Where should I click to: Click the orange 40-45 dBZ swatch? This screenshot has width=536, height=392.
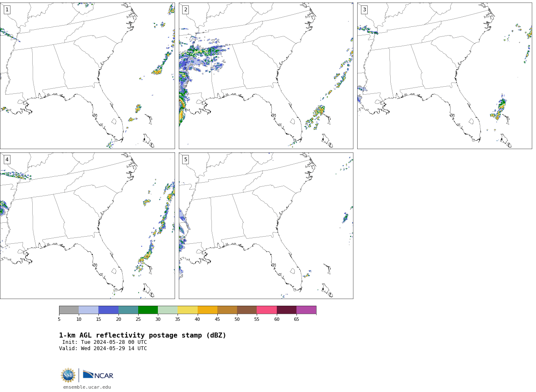tap(207, 310)
